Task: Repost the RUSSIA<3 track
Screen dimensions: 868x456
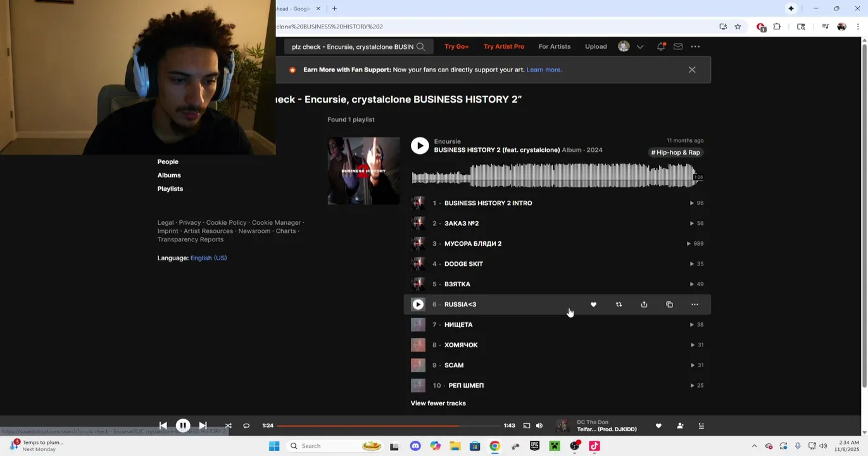Action: coord(619,305)
